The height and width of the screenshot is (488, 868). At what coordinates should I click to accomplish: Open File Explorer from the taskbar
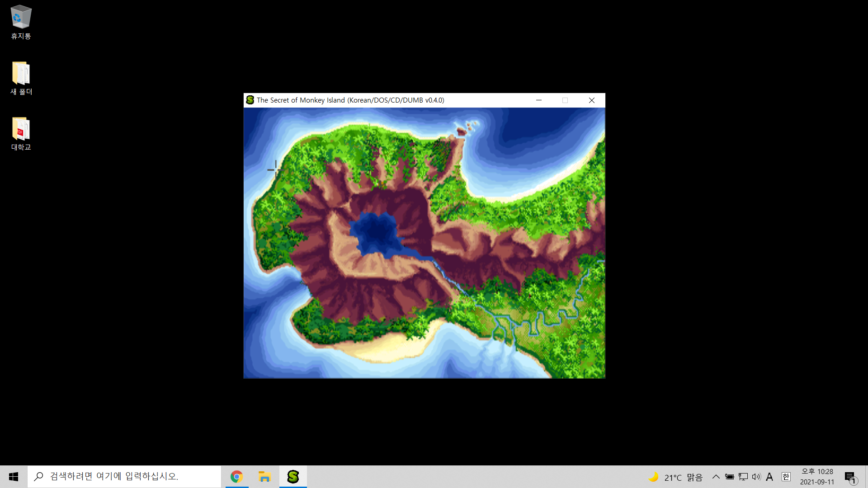(264, 477)
